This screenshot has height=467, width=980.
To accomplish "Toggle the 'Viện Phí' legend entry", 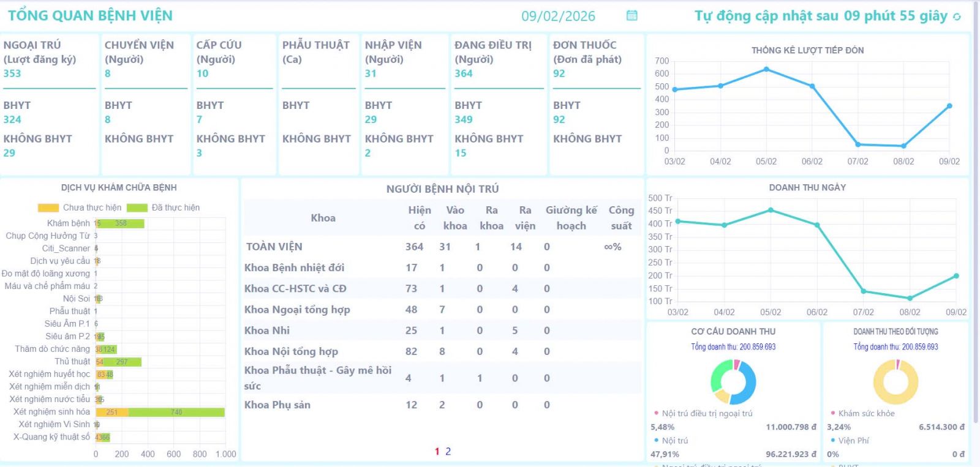I will (853, 440).
